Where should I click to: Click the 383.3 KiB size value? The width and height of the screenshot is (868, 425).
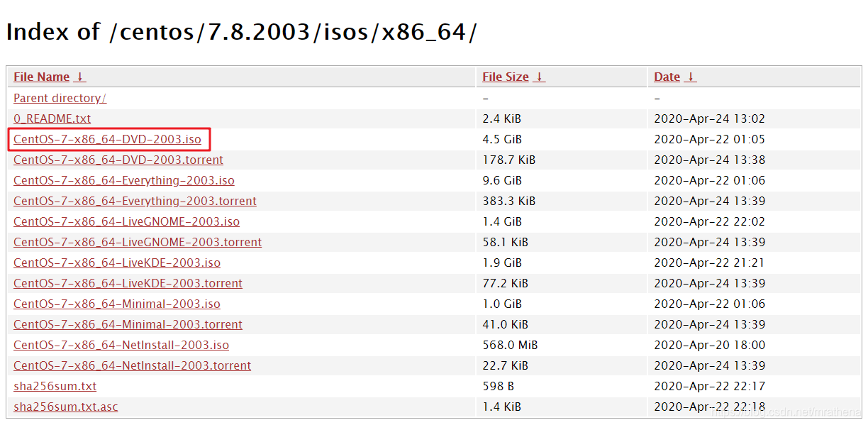[508, 201]
